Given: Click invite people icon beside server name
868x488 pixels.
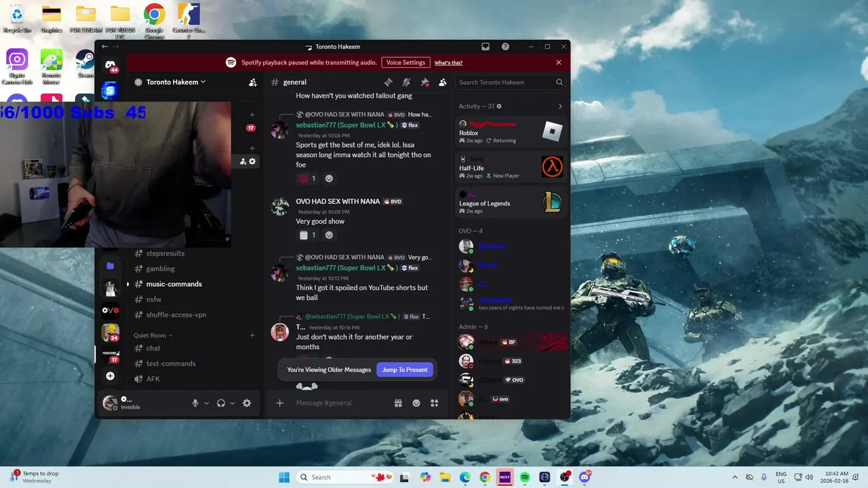Looking at the screenshot, I should (253, 82).
